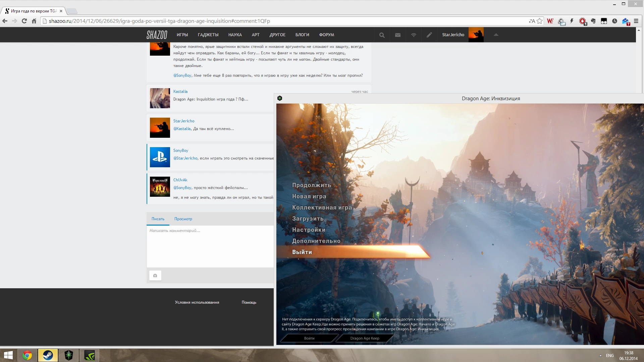
Task: Click the clock extension icon
Action: click(x=614, y=21)
